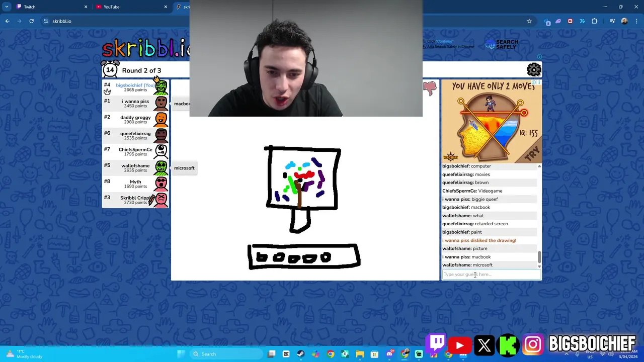Select player 'Skribbl Cripp' in list

pyautogui.click(x=135, y=200)
